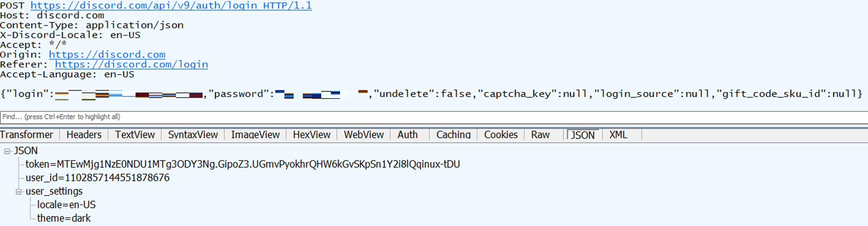Switch to the Raw tab
The width and height of the screenshot is (868, 226).
coord(540,135)
